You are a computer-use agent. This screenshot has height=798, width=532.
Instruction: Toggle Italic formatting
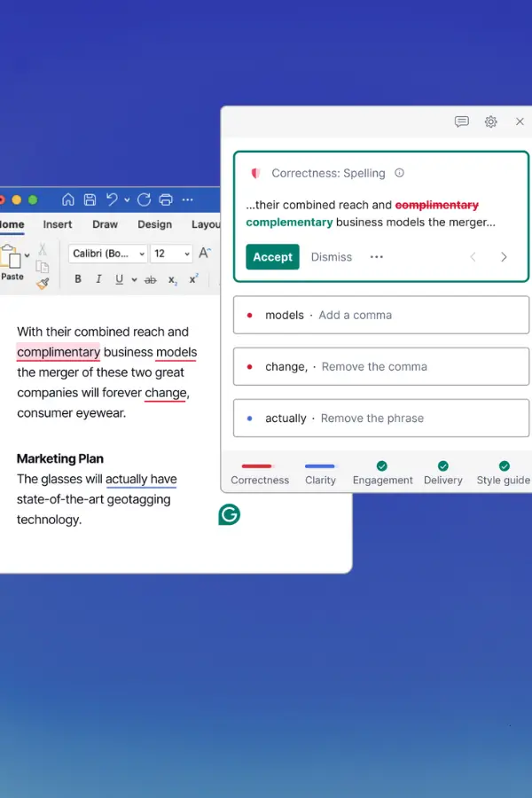[98, 279]
